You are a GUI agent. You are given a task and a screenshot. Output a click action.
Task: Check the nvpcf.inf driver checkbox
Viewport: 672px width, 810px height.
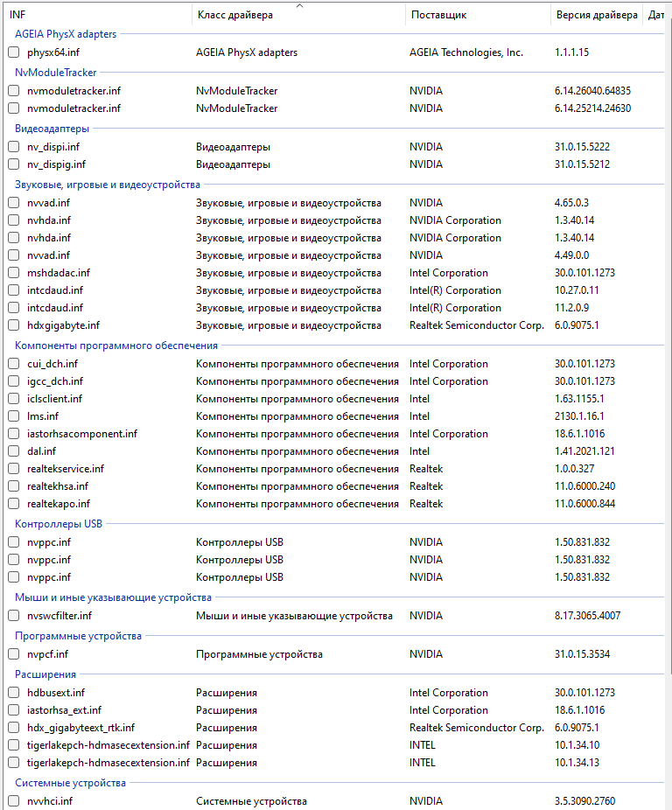(x=13, y=654)
